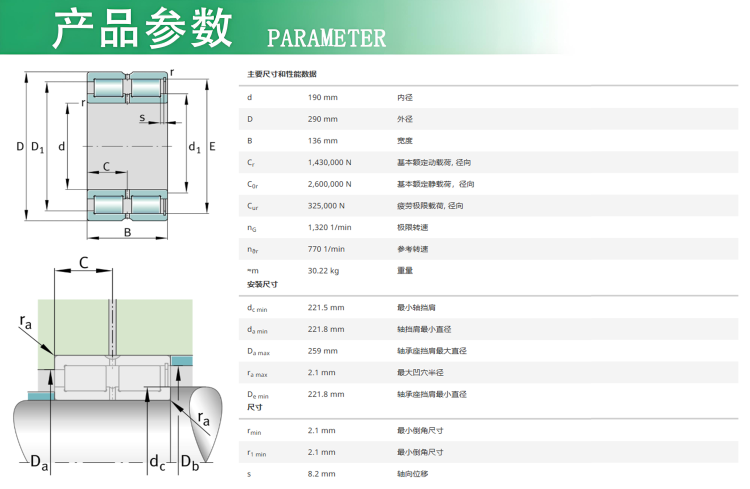Click the 259 mm housing shoulder value
Viewport: 750px width, 489px height.
(322, 351)
